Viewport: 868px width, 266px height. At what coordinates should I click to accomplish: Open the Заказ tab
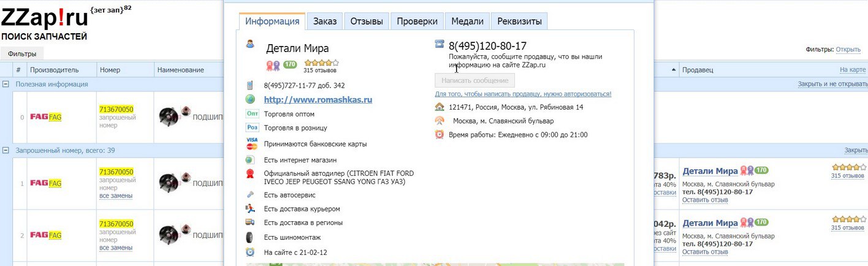click(325, 21)
